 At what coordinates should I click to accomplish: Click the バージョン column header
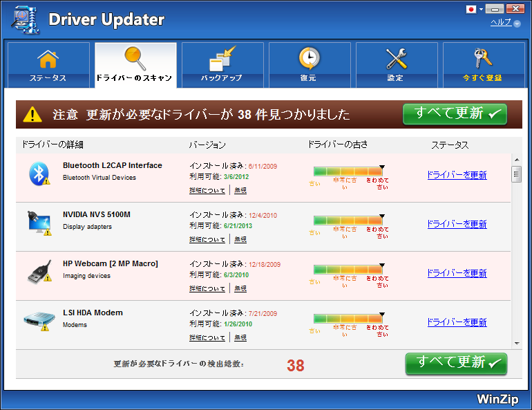207,145
